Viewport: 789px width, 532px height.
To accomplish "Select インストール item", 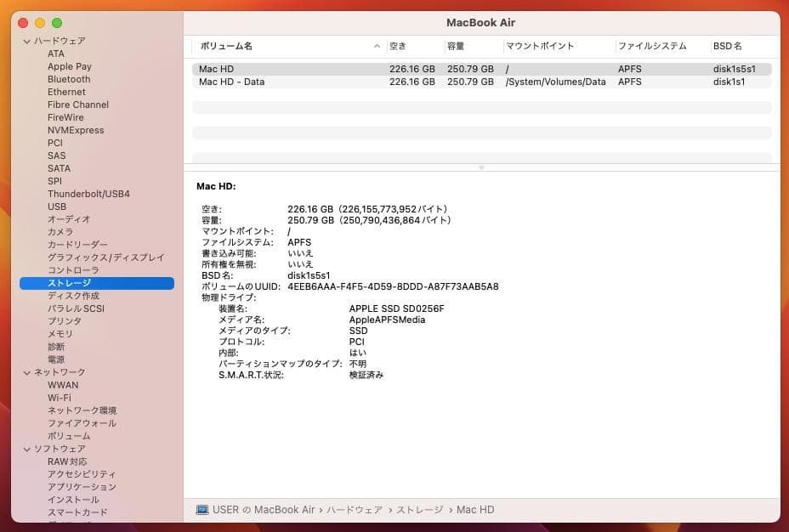I will pos(73,500).
